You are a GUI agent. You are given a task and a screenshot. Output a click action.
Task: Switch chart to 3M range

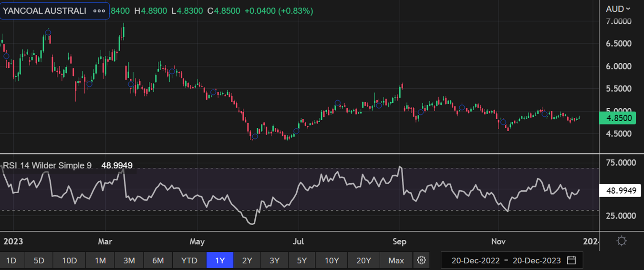click(129, 260)
